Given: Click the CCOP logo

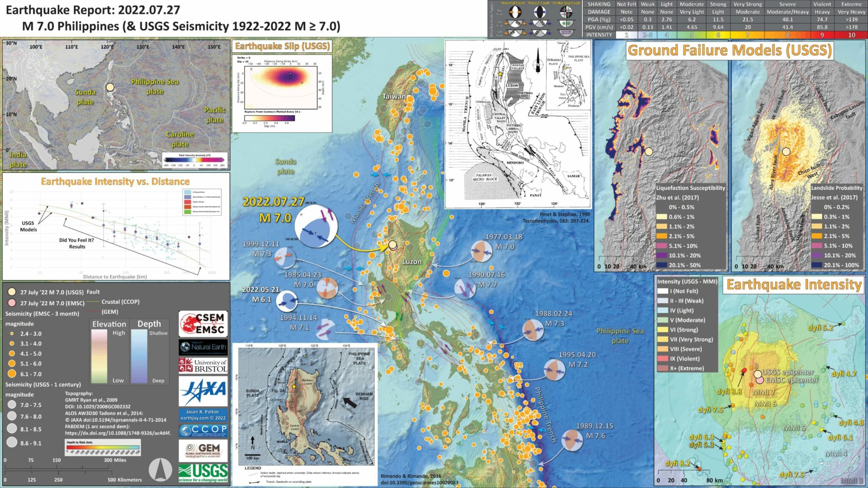Looking at the screenshot, I should (203, 430).
